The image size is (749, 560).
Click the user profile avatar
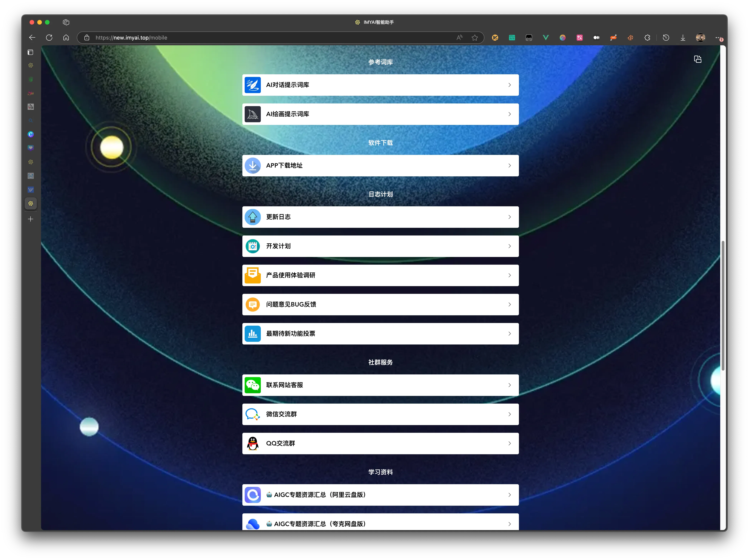700,38
